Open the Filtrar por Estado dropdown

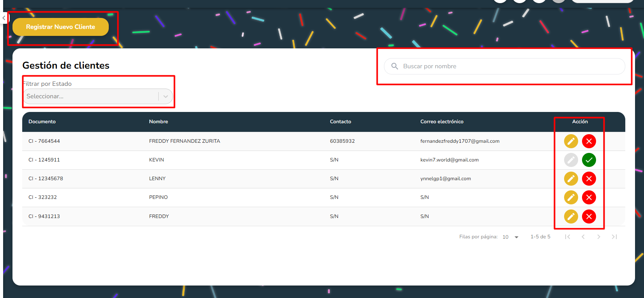click(97, 96)
